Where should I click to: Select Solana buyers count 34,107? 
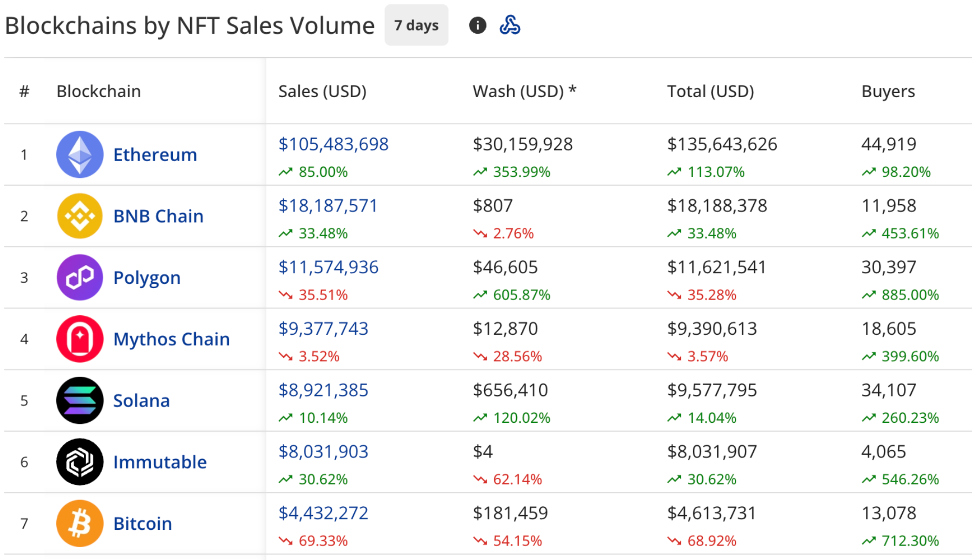pos(888,390)
